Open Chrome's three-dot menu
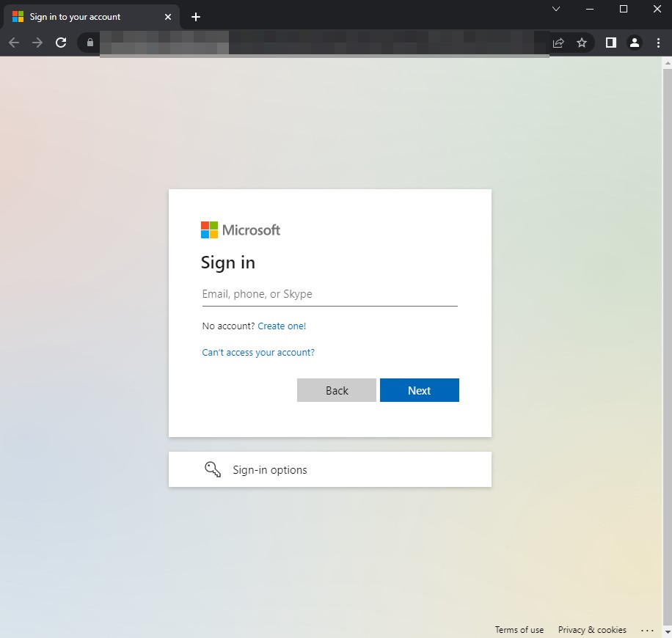 (x=658, y=43)
